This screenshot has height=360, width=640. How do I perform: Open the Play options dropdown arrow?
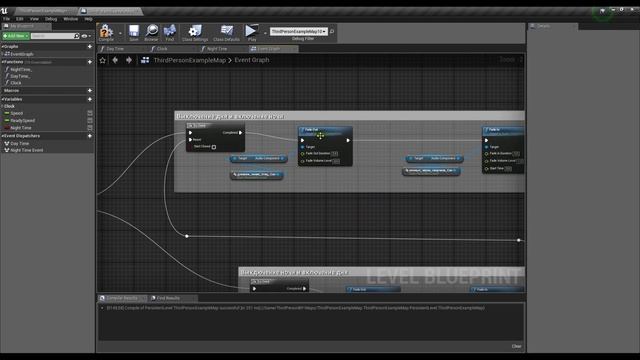[264, 33]
